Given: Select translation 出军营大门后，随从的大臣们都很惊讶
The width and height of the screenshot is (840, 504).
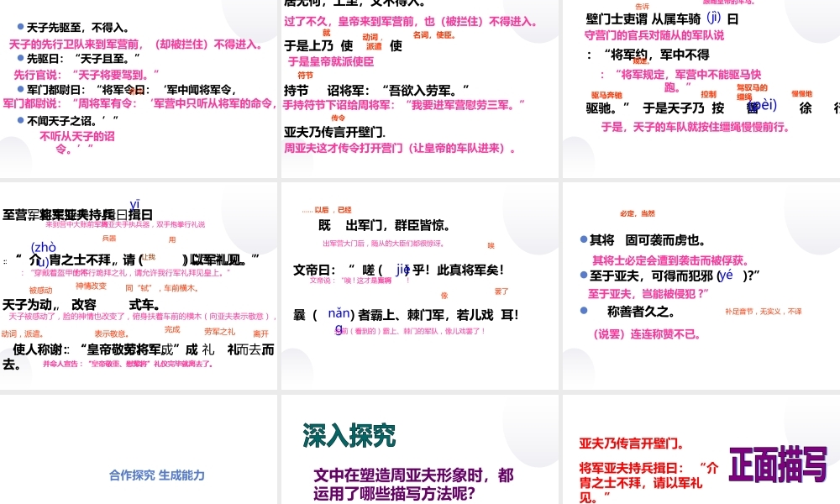Looking at the screenshot, I should pyautogui.click(x=384, y=243).
